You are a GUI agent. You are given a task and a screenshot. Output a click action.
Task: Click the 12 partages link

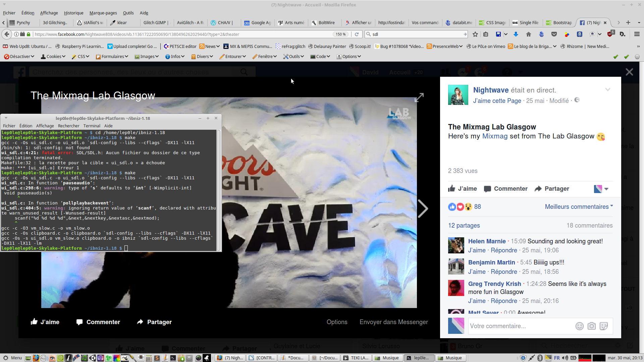(464, 226)
